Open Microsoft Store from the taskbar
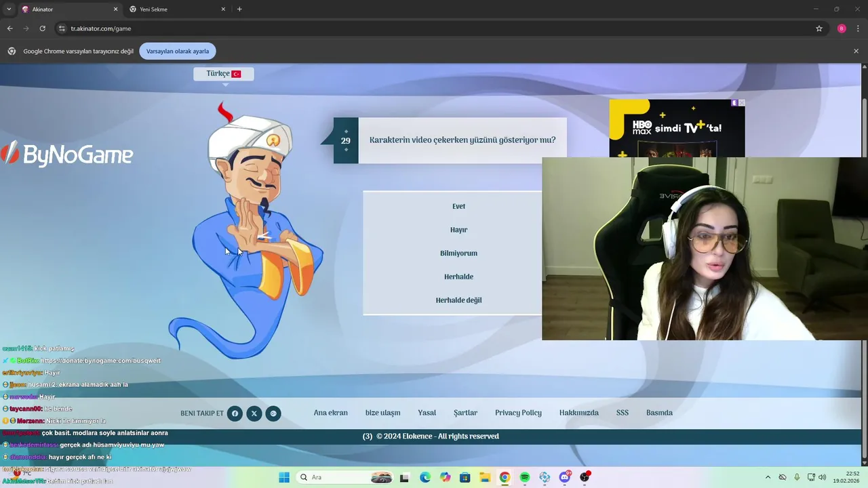The width and height of the screenshot is (868, 488). tap(465, 477)
